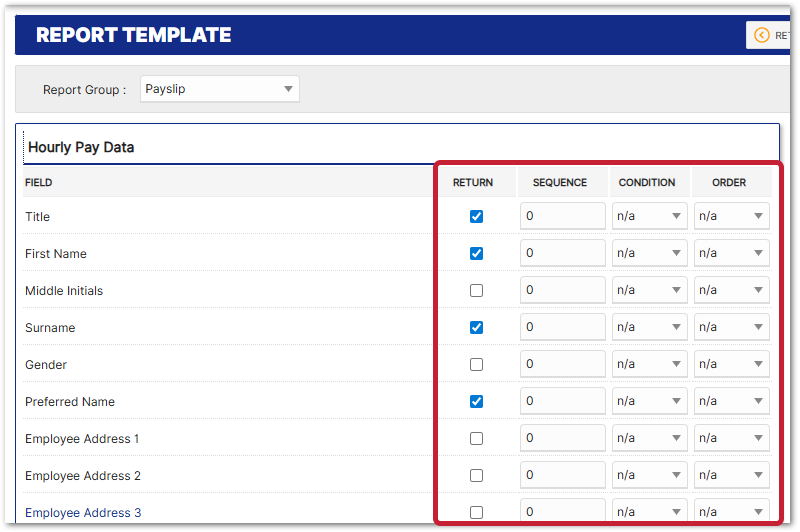The image size is (800, 532).
Task: Click the Title sequence input field
Action: click(x=562, y=217)
